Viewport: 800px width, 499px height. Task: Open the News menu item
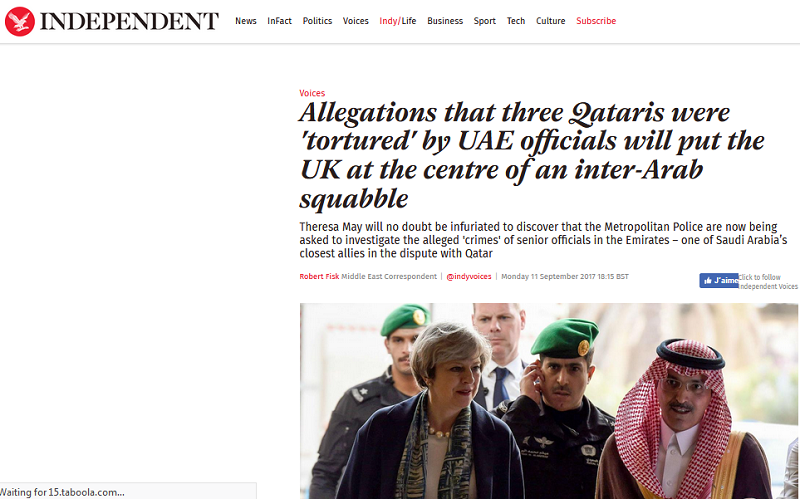(245, 21)
